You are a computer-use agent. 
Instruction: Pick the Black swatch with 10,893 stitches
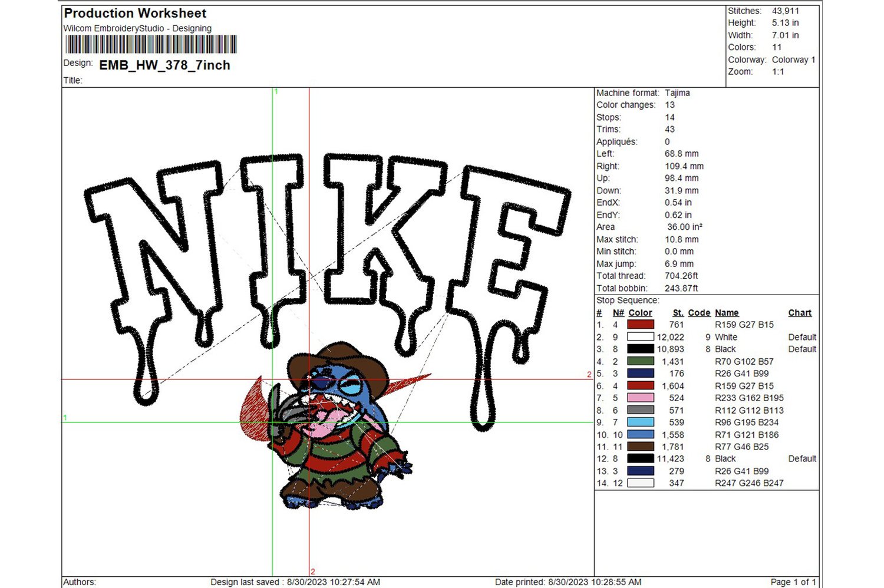641,349
